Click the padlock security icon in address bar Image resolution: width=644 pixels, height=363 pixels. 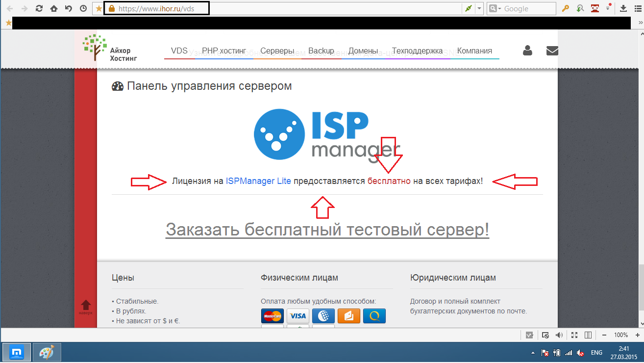click(111, 8)
